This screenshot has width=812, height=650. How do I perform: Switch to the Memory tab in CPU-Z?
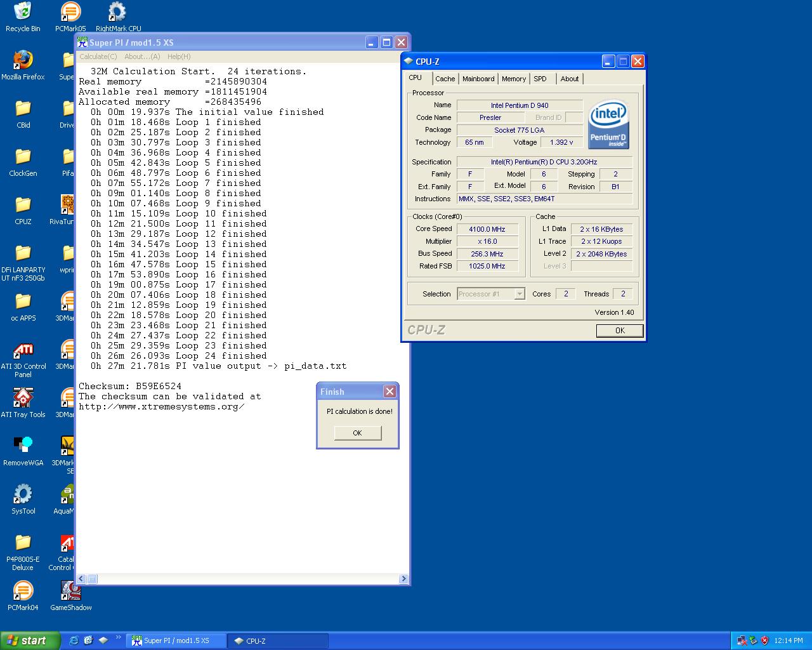point(514,79)
